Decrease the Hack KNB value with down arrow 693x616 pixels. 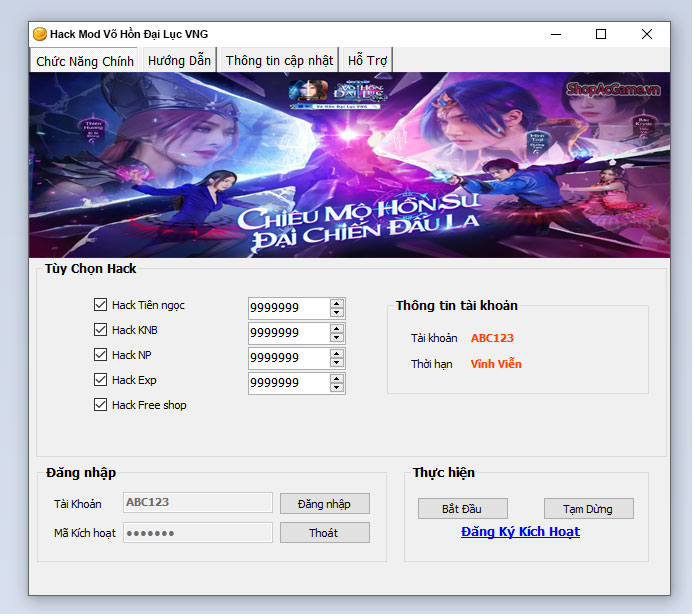pos(337,338)
